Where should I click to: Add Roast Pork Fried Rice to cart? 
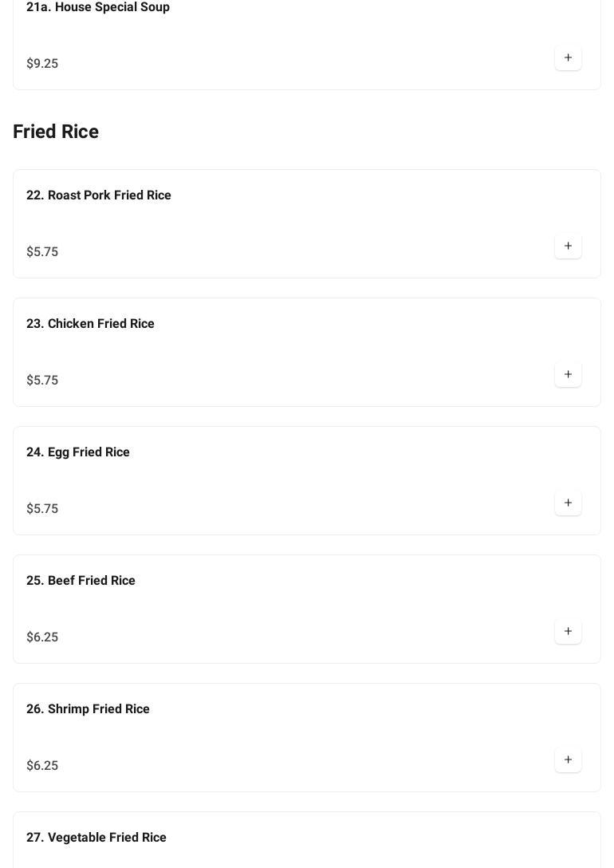pos(568,247)
